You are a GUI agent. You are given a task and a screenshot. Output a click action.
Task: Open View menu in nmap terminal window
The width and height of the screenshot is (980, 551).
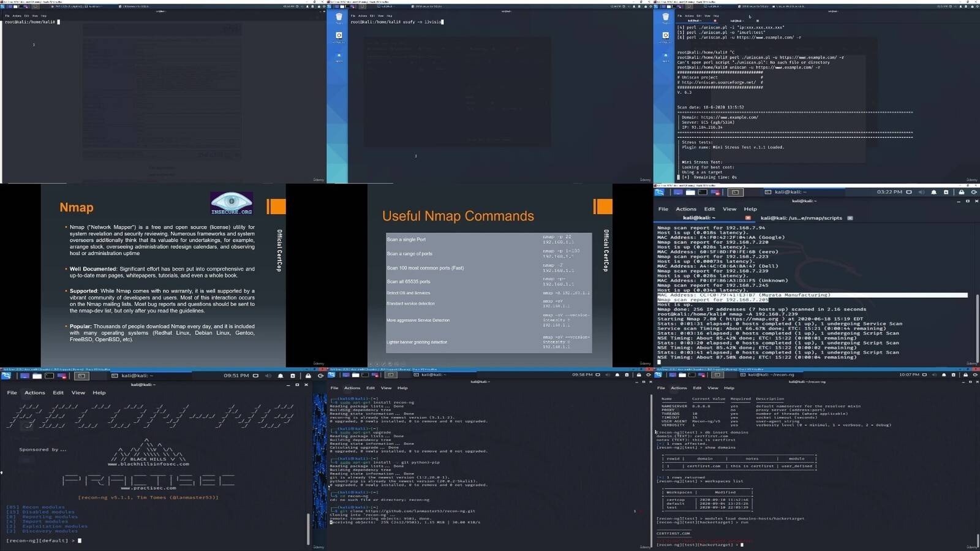pos(729,209)
